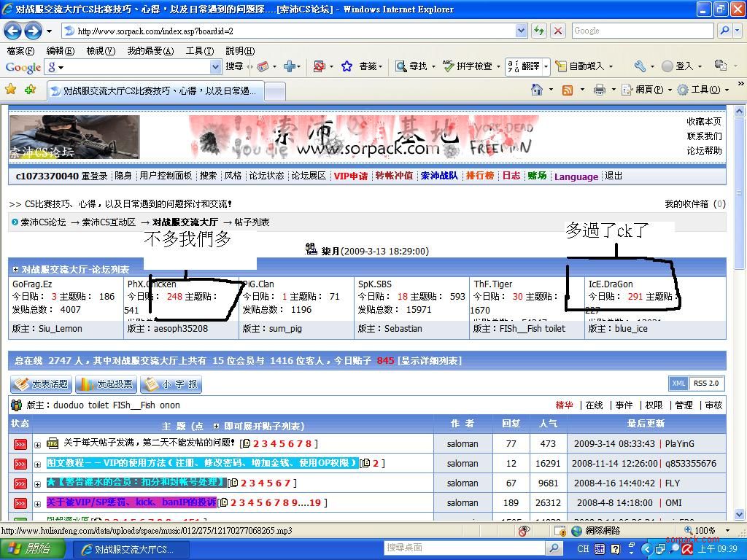This screenshot has height=560, width=747.
Task: Open the address bar URL dropdown
Action: [x=521, y=31]
